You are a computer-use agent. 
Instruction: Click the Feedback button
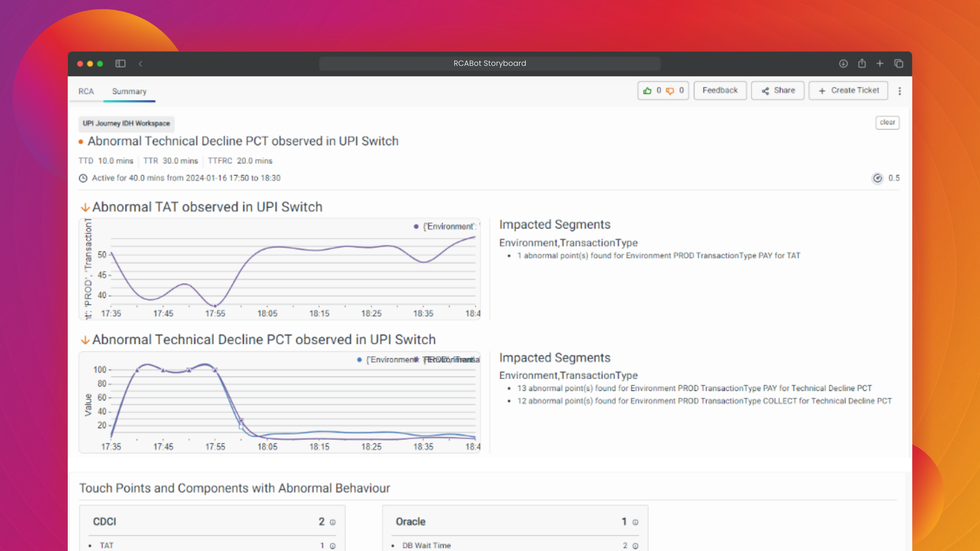click(x=720, y=90)
